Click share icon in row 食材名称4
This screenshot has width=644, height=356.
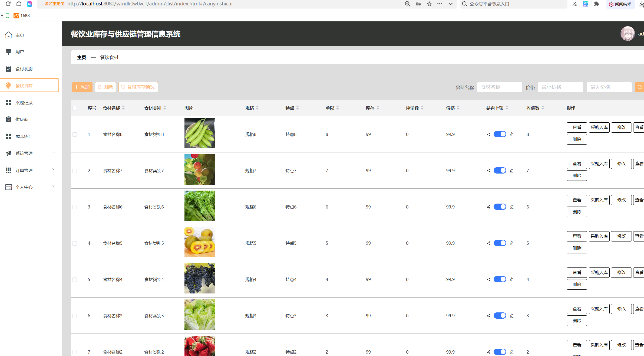coord(488,279)
